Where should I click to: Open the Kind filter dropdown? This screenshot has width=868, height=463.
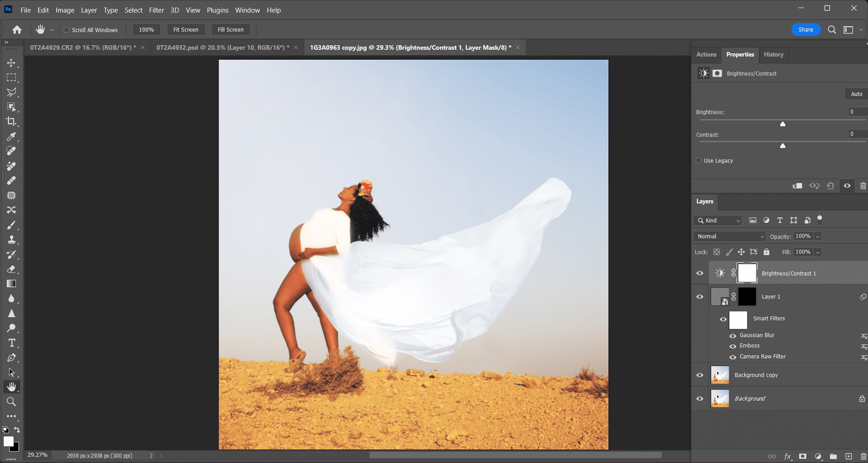(718, 220)
